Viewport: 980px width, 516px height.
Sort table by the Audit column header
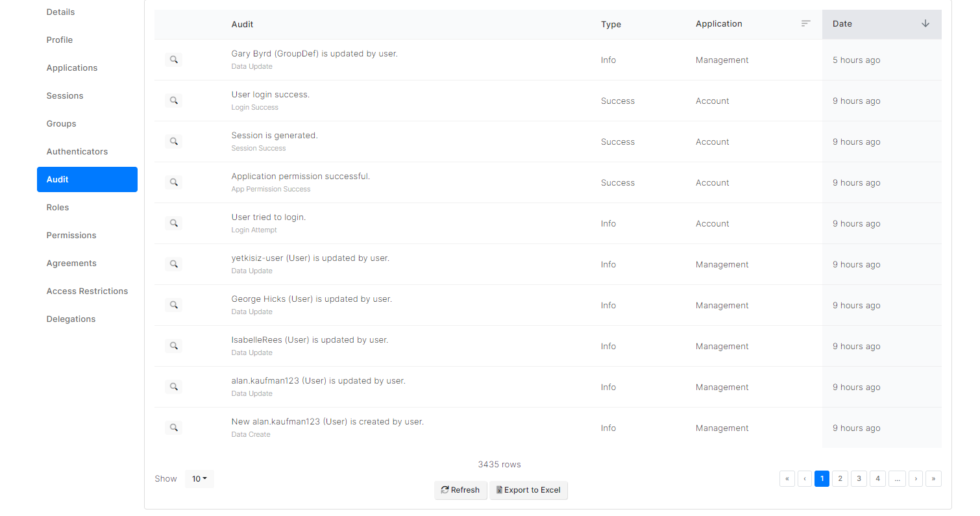243,25
